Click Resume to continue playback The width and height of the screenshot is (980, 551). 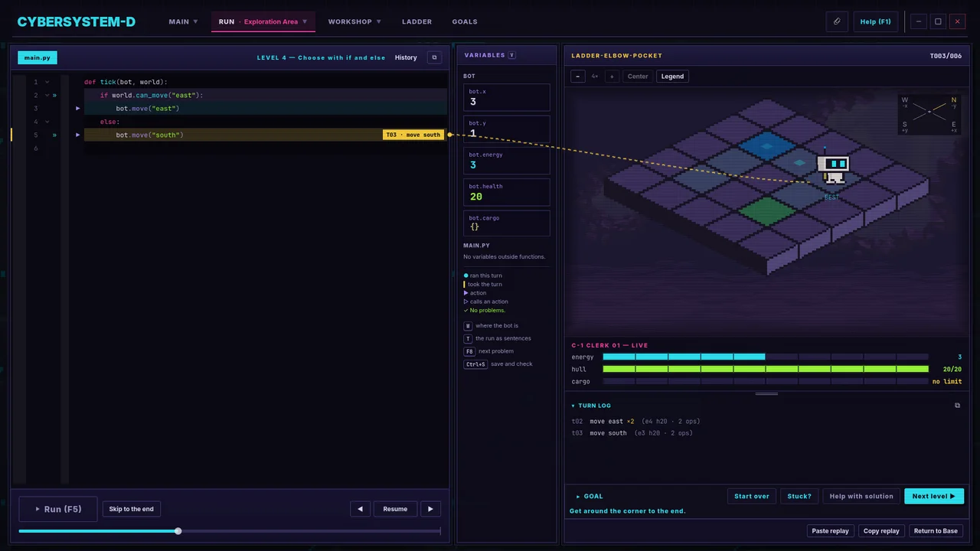(x=395, y=509)
